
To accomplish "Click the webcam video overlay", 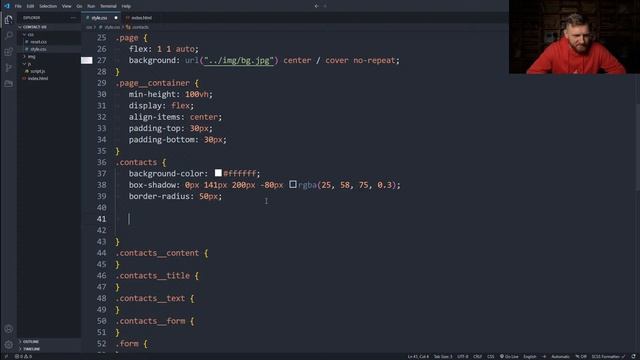I will coord(574,37).
